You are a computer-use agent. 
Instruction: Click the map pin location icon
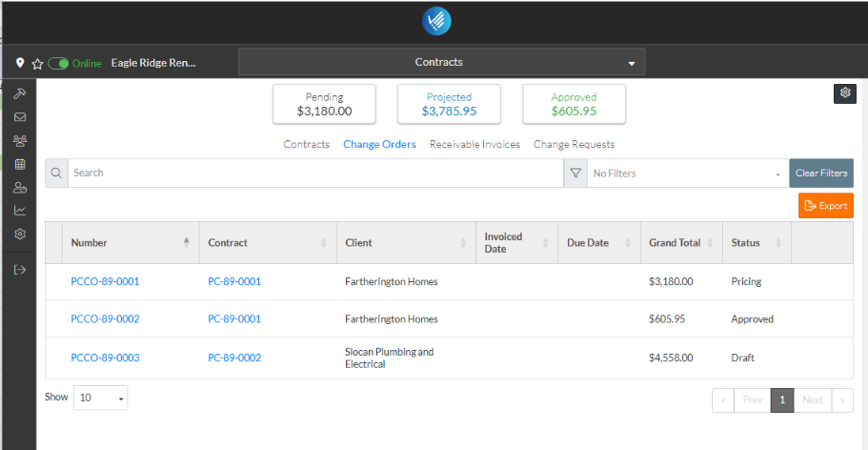[20, 64]
